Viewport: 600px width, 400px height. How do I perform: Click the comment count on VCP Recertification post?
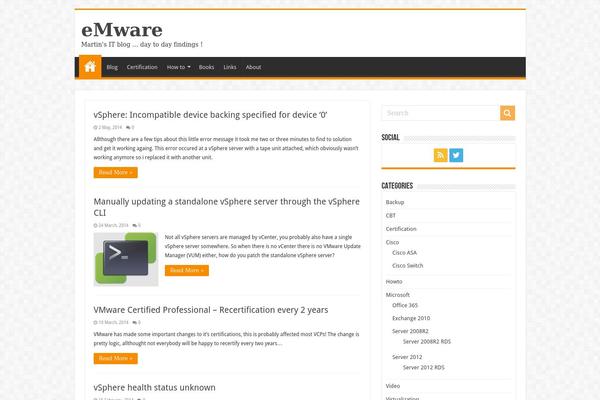[x=137, y=323]
